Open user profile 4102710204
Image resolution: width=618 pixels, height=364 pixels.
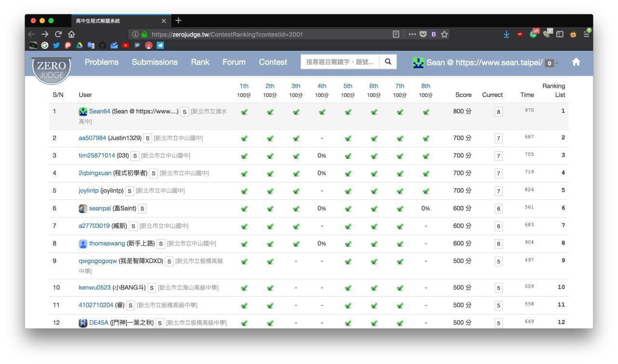pyautogui.click(x=96, y=305)
